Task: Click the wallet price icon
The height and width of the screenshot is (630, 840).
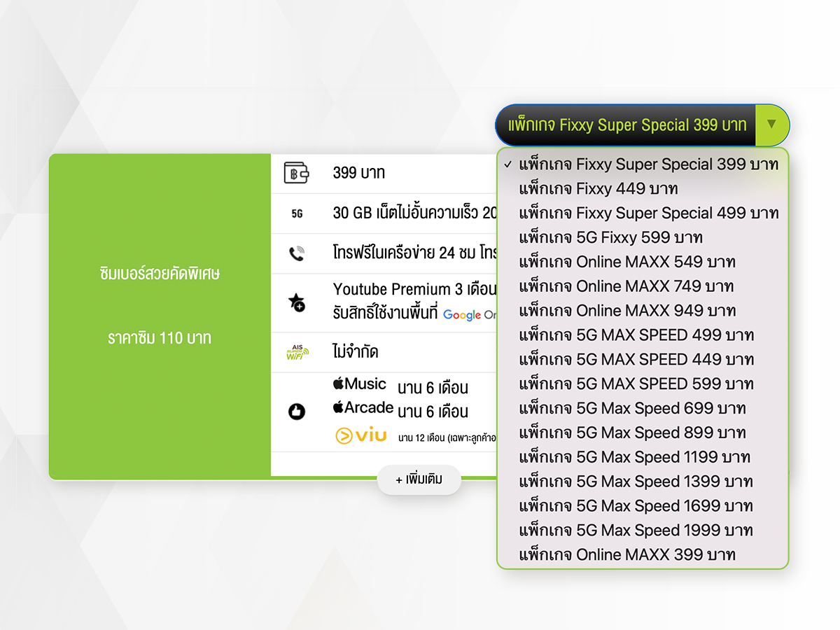Action: pos(296,173)
